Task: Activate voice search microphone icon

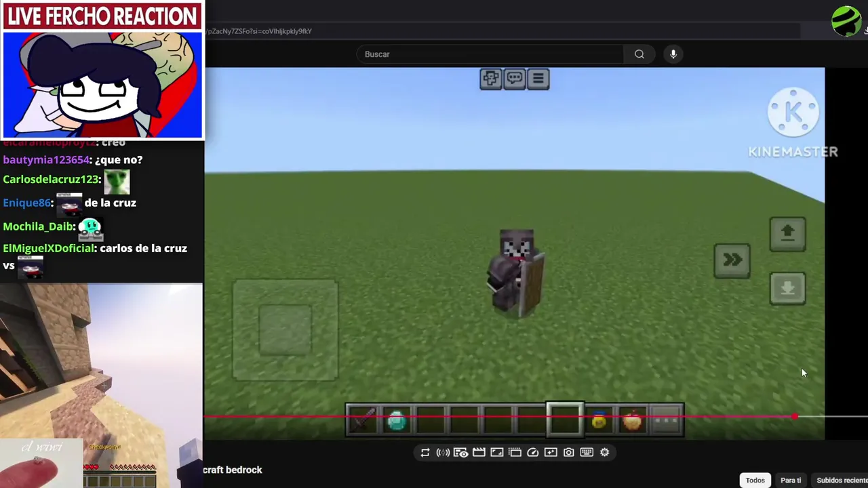Action: [673, 54]
